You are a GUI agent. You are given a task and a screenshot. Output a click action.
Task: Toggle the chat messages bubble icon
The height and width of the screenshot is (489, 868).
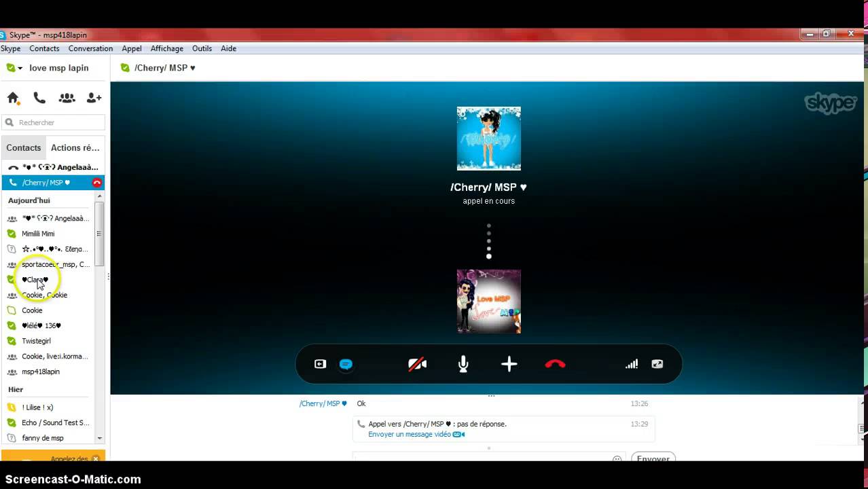point(346,364)
